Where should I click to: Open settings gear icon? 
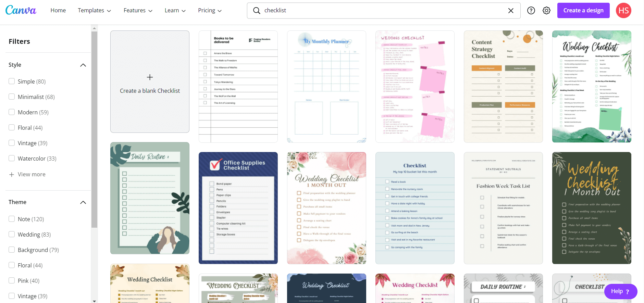[x=547, y=11]
